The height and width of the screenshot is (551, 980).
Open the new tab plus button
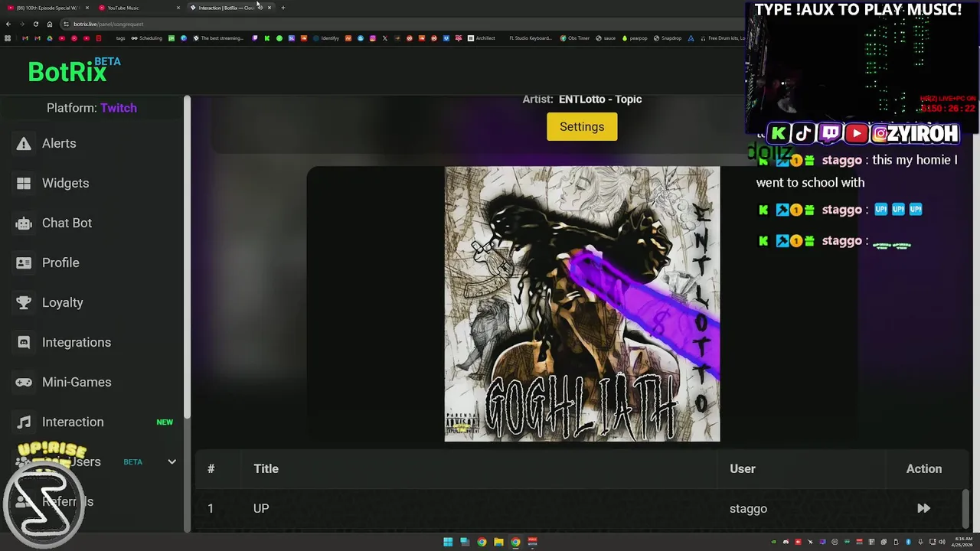[283, 8]
